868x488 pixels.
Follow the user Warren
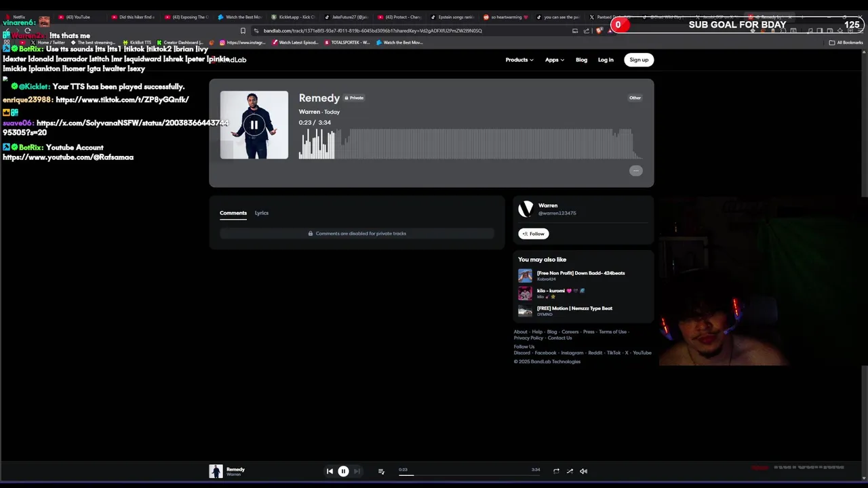[x=534, y=234]
